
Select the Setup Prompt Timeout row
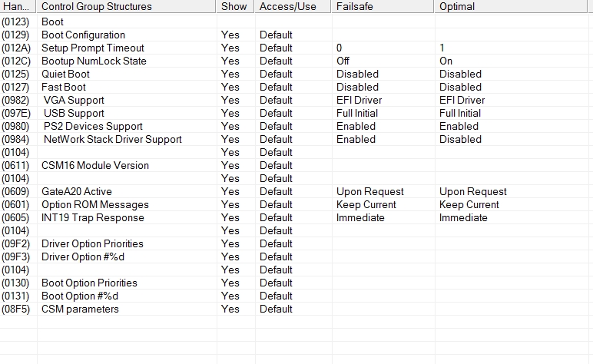pos(93,48)
